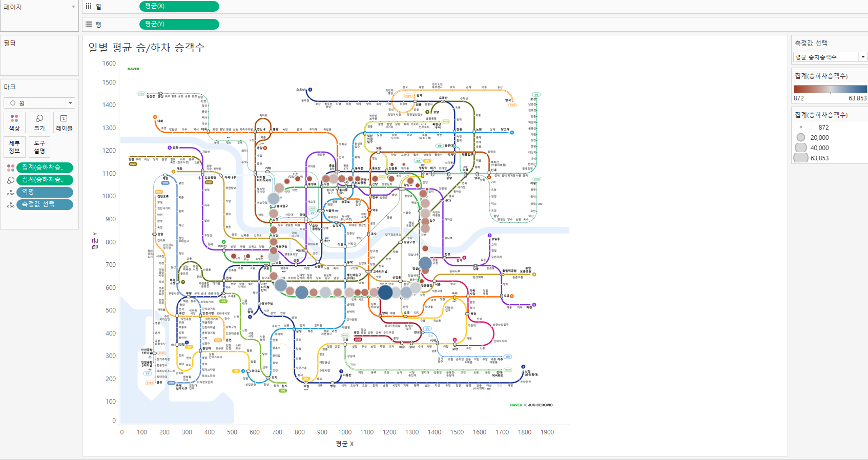The height and width of the screenshot is (460, 868).
Task: Select the second 집계(승하차승.. size pill
Action: 45,180
